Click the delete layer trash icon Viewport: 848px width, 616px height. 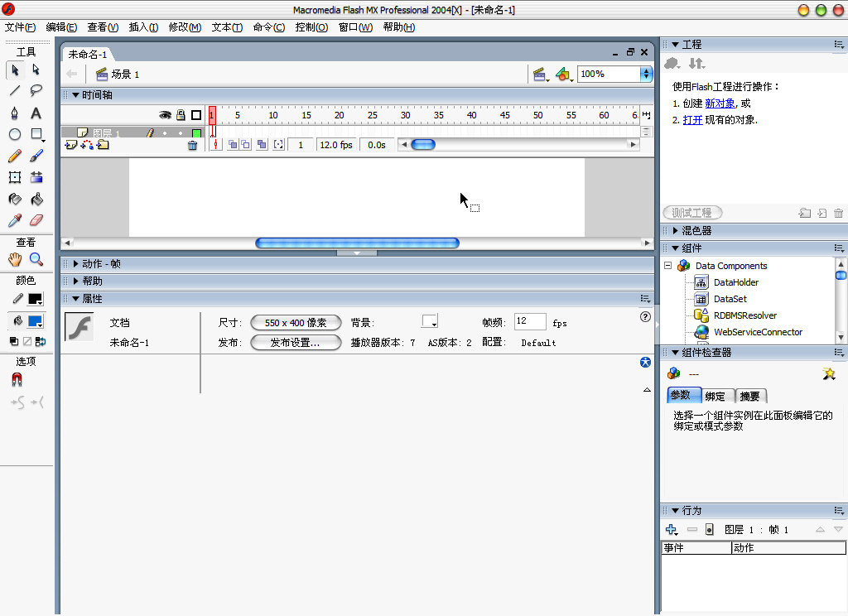tap(192, 145)
